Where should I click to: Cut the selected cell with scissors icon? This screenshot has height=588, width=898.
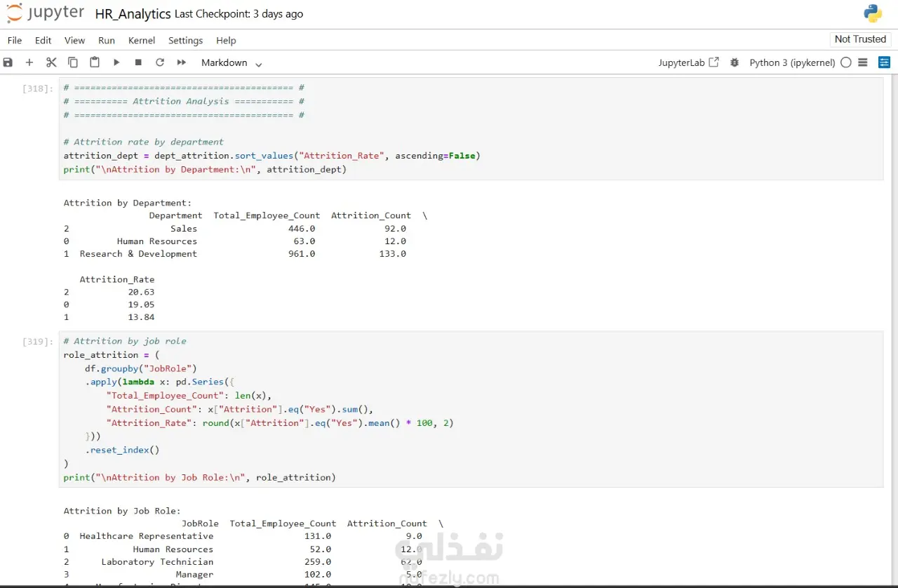(x=51, y=62)
